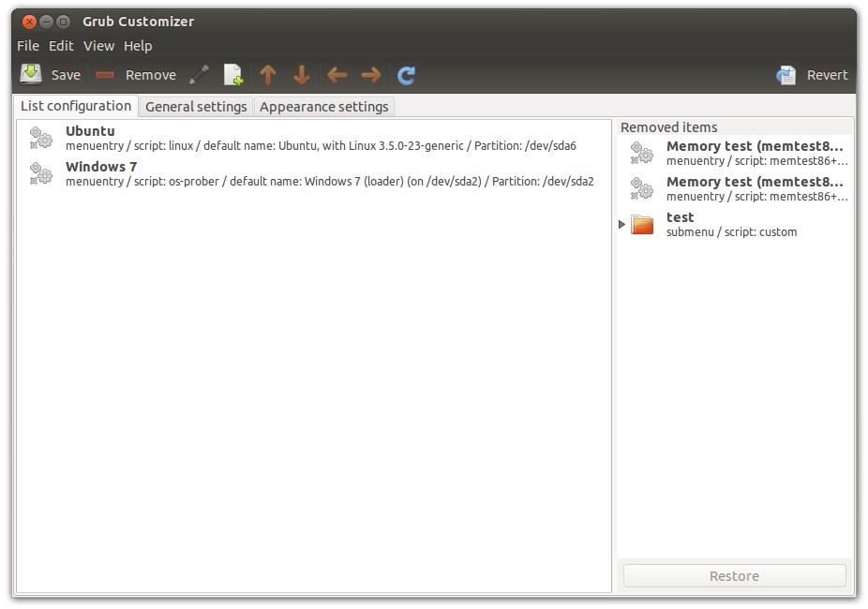This screenshot has height=609, width=868.
Task: Click the red Remove minus icon
Action: [105, 75]
